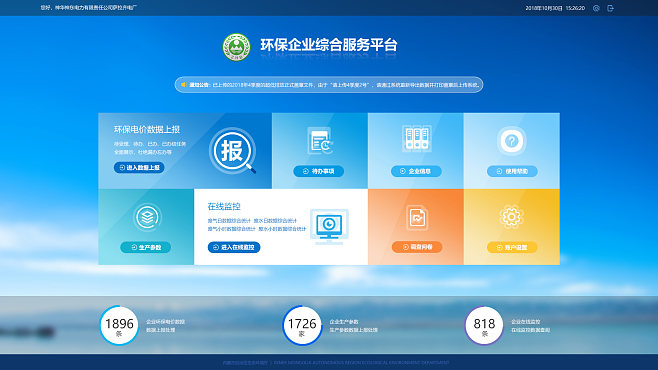658x370 pixels.
Task: Click the orange tile document chart icon
Action: 417,217
